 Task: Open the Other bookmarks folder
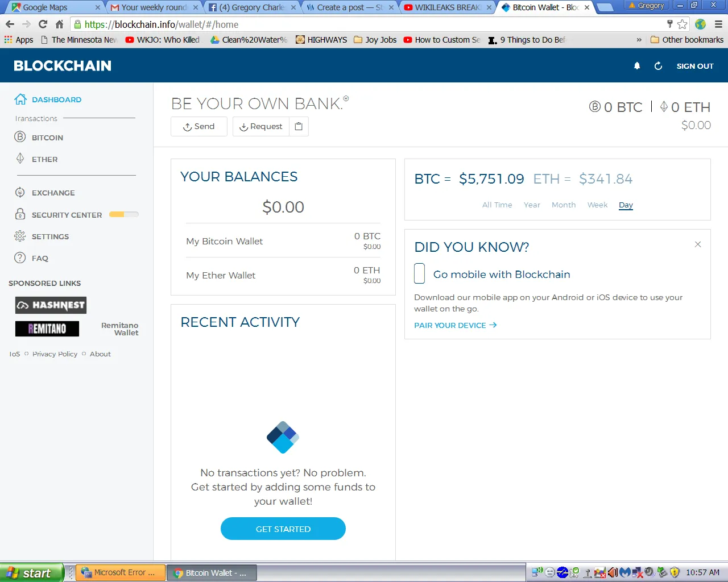[x=687, y=40]
